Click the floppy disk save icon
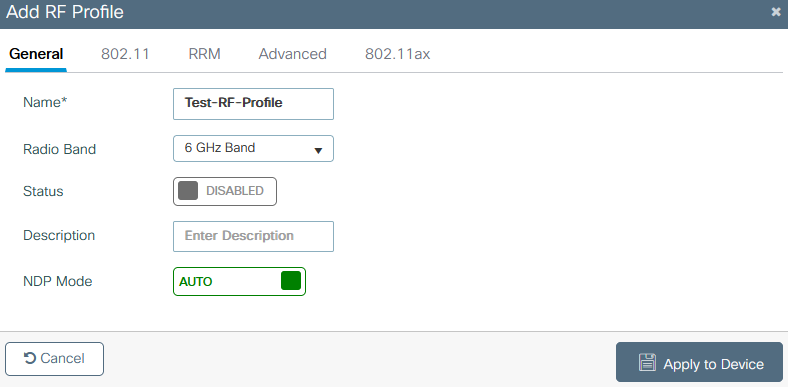The image size is (788, 387). 647,362
